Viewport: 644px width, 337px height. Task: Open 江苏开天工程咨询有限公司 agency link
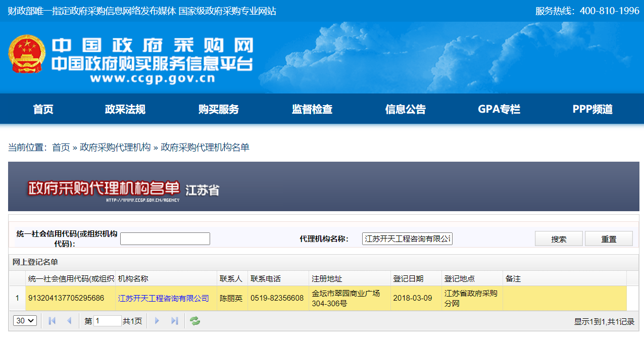(163, 298)
